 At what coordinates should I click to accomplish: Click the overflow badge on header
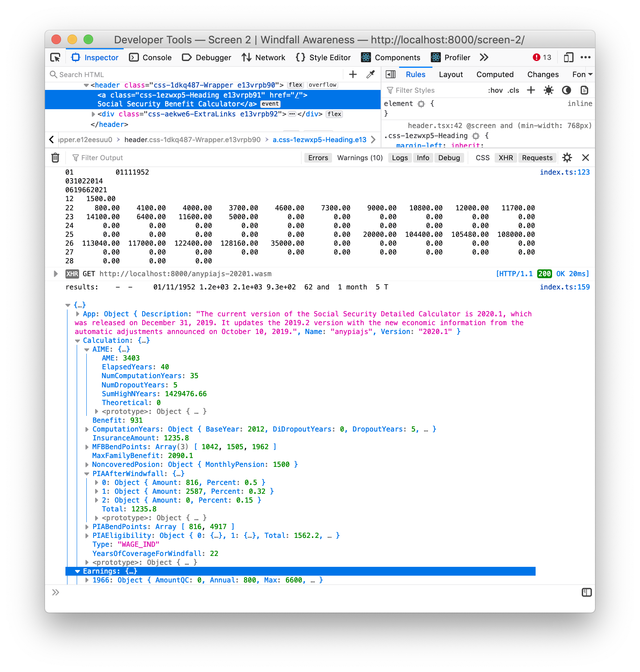coord(322,85)
